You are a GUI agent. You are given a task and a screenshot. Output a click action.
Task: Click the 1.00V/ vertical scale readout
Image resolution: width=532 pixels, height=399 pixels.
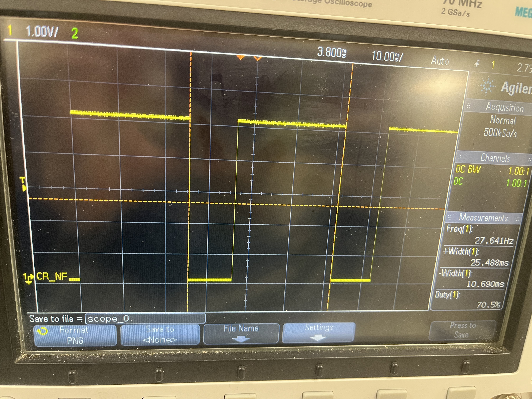[42, 32]
